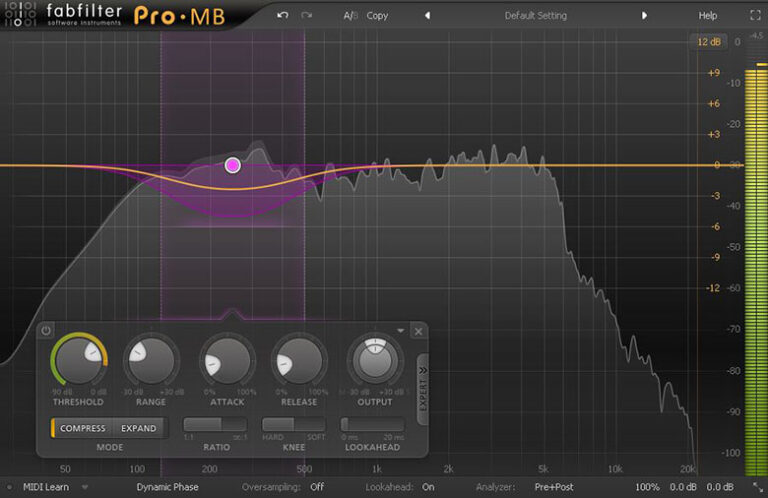768x498 pixels.
Task: Enter full screen mode via top-right icon
Action: 750,16
